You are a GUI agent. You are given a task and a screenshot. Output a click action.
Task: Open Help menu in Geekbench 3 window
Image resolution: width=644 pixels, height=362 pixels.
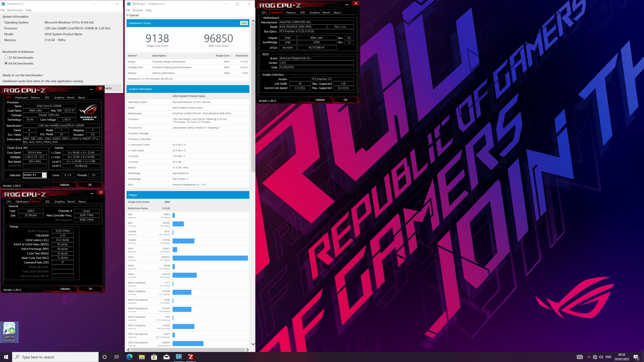click(x=28, y=10)
